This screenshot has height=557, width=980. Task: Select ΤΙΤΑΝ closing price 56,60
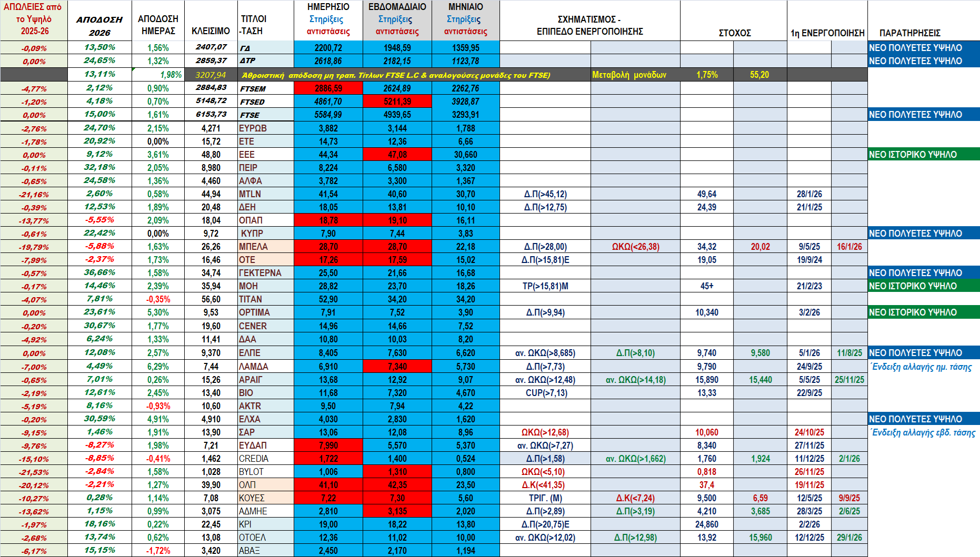click(211, 299)
